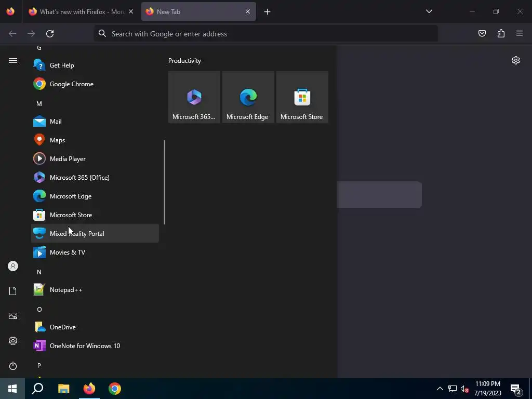Open Settings gear in the Start sidebar
Viewport: 532px width, 399px height.
[x=13, y=341]
